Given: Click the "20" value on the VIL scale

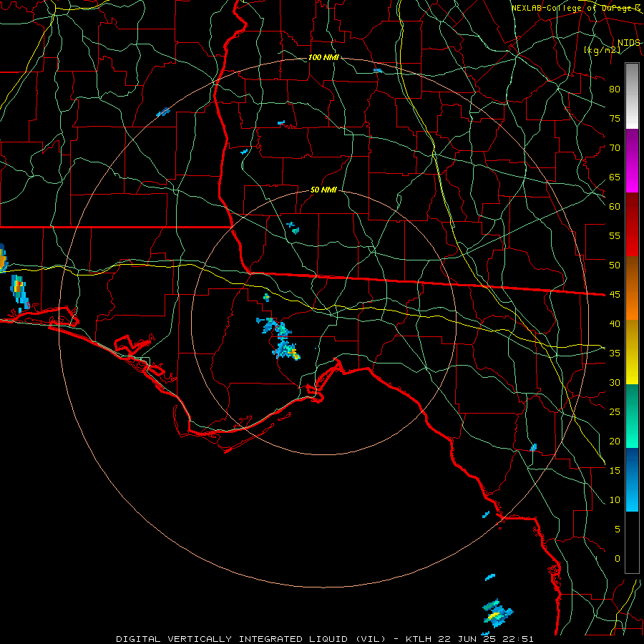Looking at the screenshot, I should pos(615,441).
